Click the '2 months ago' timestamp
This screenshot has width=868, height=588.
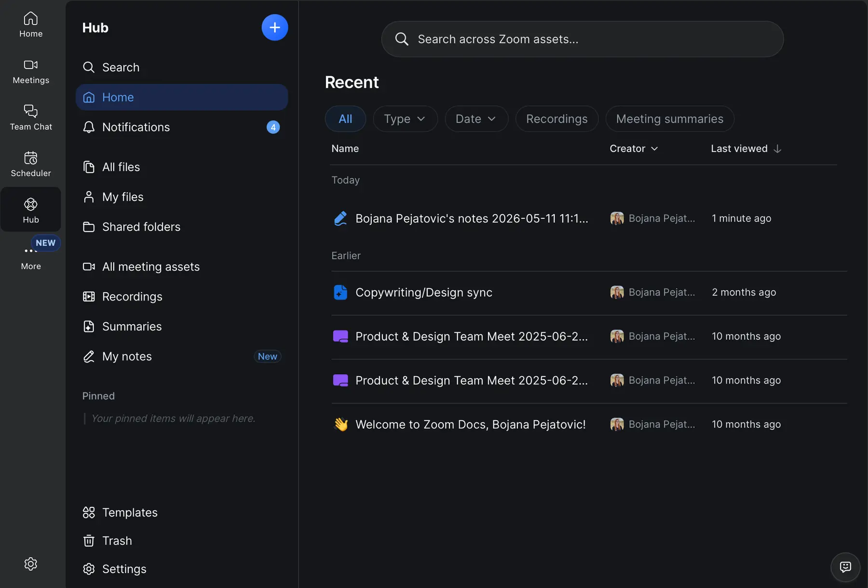coord(744,292)
